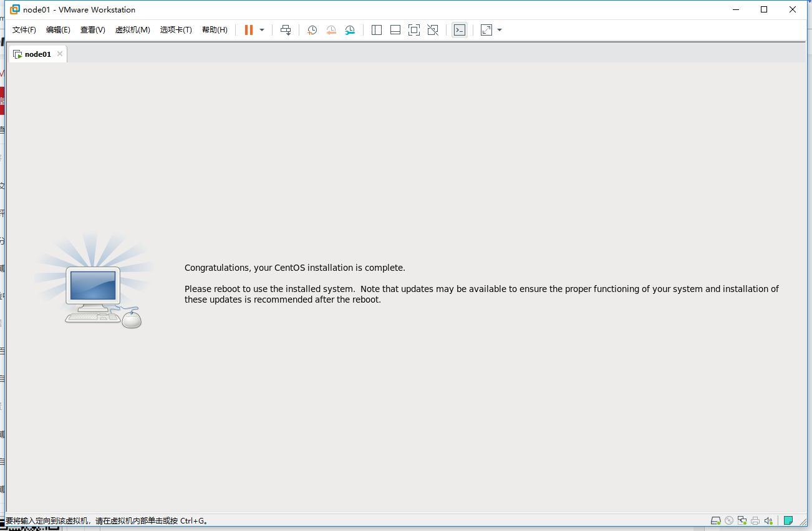Image resolution: width=812 pixels, height=531 pixels.
Task: Click the printer status icon
Action: click(x=755, y=520)
